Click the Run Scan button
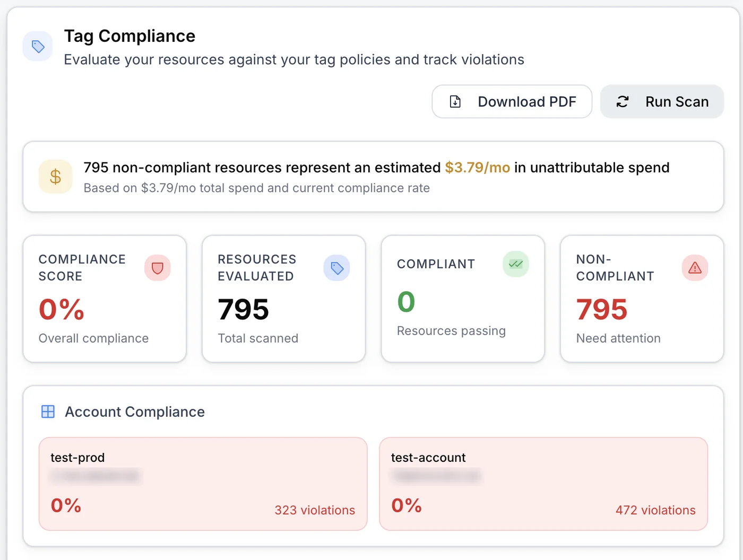 662,101
